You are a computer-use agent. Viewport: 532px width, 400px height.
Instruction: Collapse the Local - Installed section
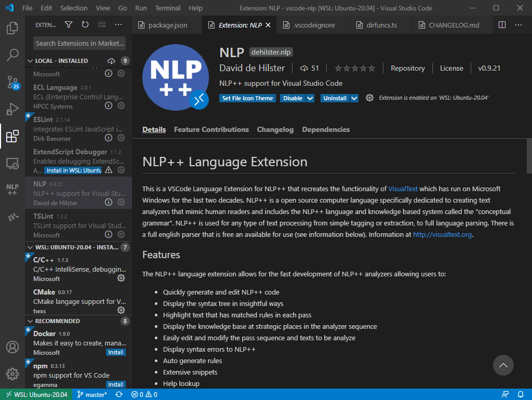click(x=30, y=61)
